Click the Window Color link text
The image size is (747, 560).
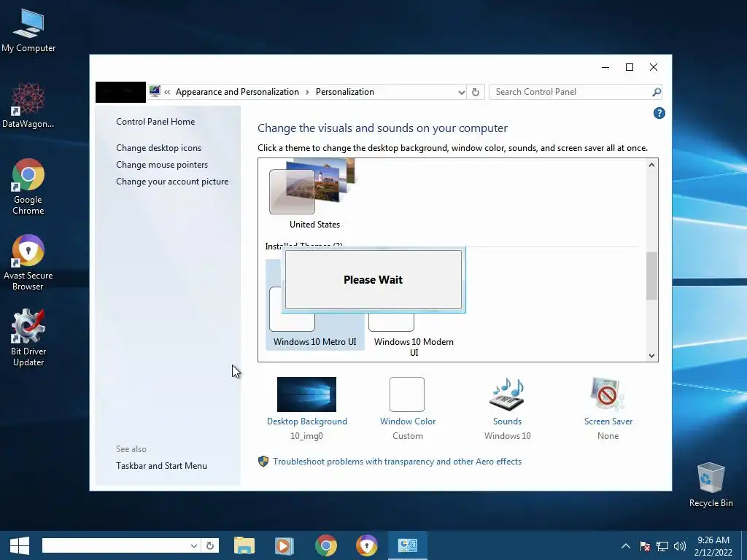(408, 421)
